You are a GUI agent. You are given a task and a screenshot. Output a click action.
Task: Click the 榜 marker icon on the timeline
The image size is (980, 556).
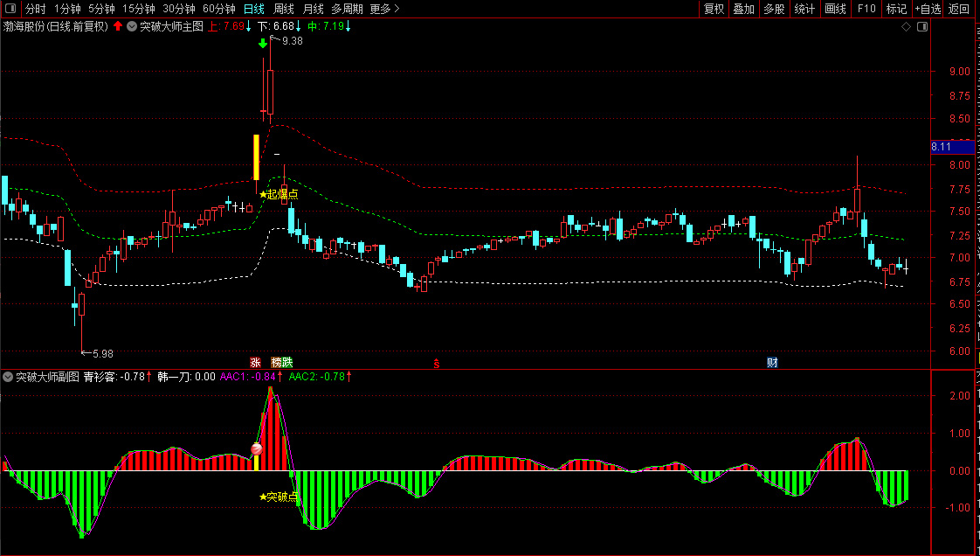coord(276,362)
